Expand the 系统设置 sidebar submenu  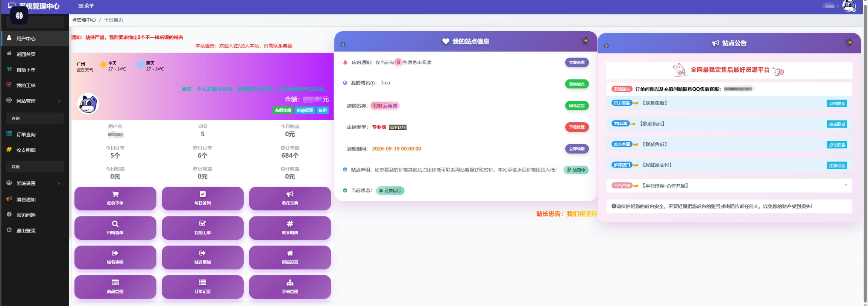(x=35, y=183)
